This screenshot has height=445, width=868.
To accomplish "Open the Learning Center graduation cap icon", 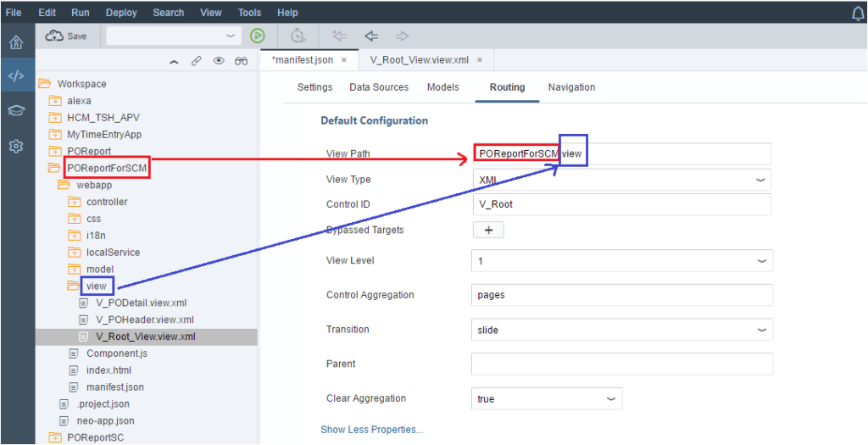I will (17, 111).
